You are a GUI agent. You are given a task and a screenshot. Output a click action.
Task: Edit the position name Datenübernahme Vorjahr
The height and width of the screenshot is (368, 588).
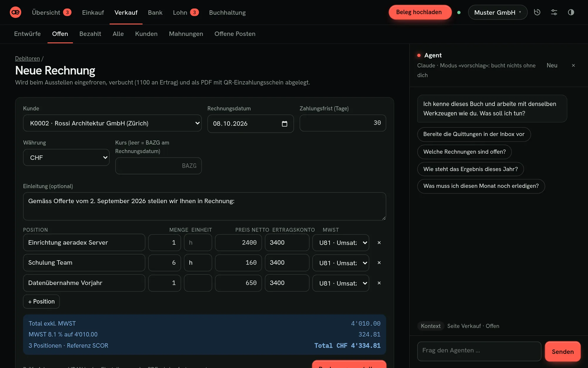(84, 283)
